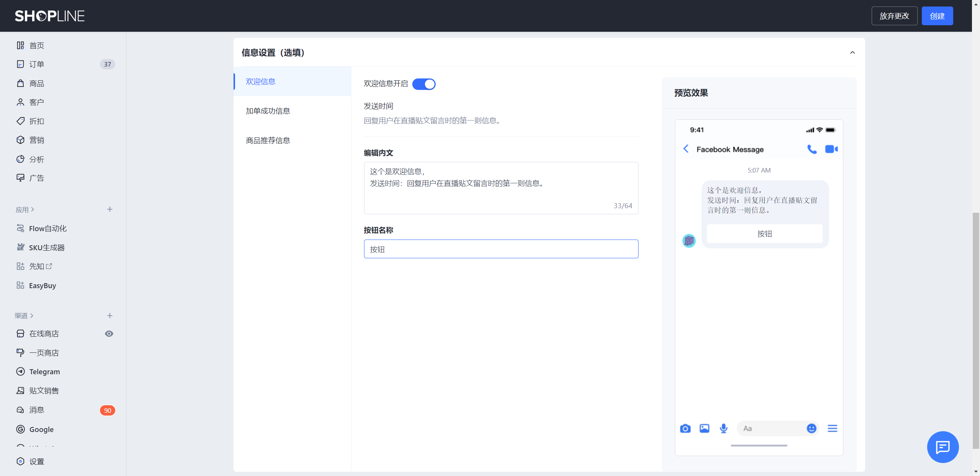Click the 一页商店 icon
This screenshot has height=476, width=980.
[20, 353]
